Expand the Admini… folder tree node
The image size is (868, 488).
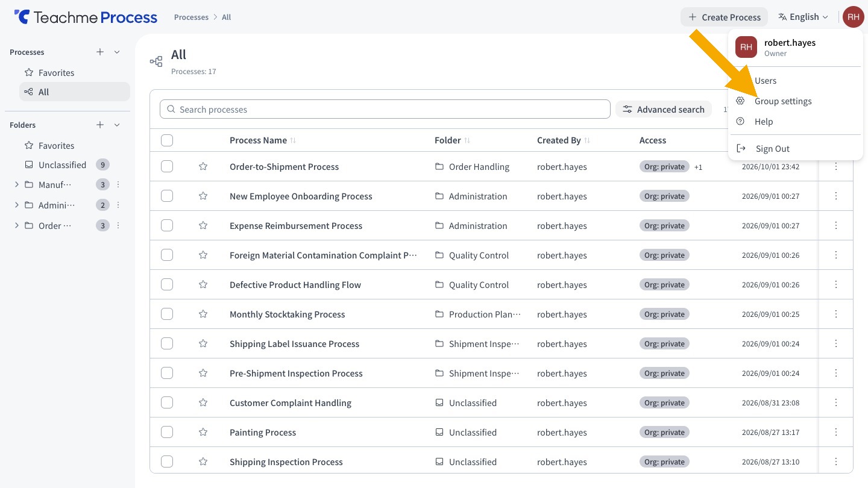(16, 205)
